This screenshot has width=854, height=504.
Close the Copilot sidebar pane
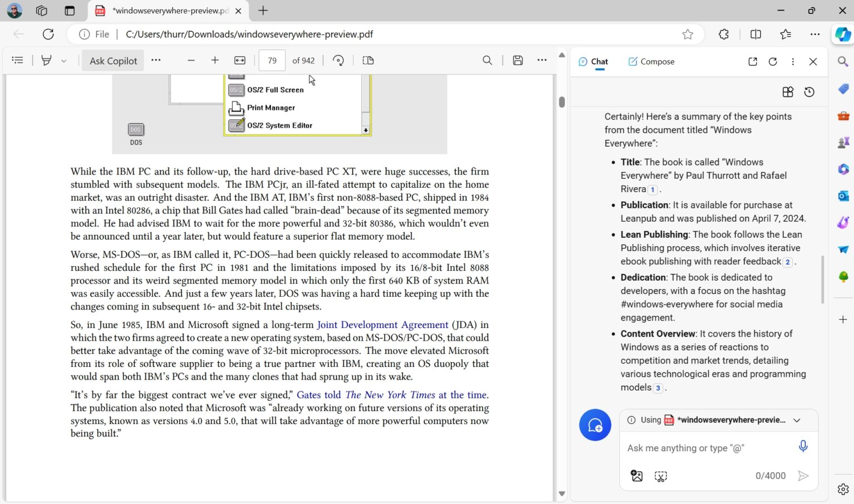tap(813, 62)
